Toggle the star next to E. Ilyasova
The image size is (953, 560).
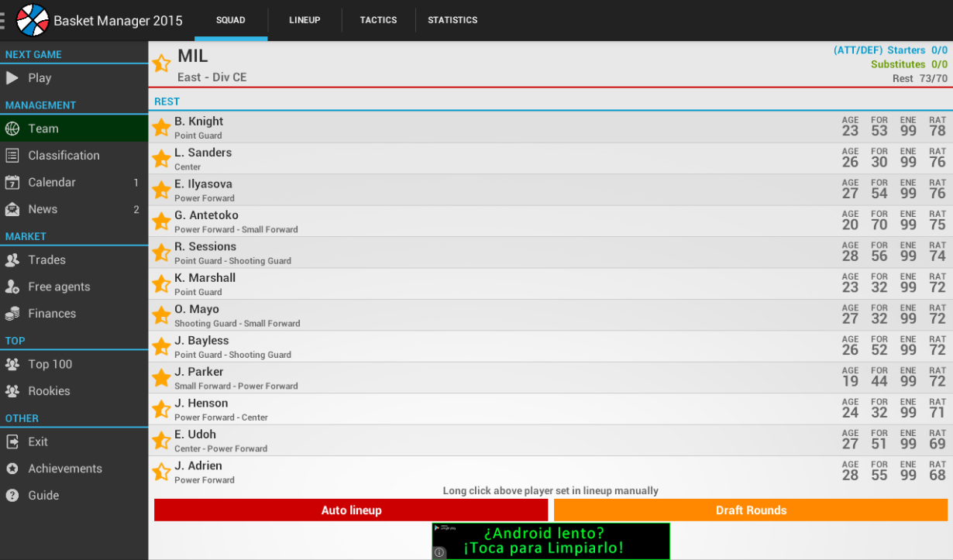point(161,190)
